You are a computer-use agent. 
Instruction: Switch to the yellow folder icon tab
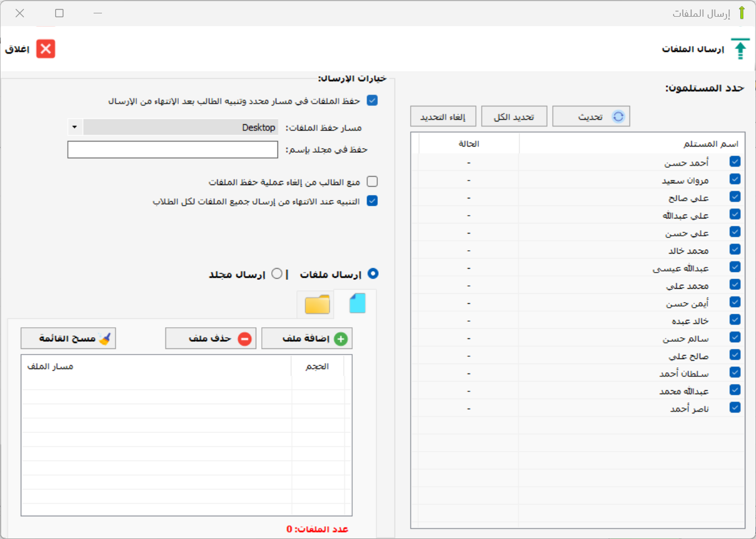[x=317, y=304]
